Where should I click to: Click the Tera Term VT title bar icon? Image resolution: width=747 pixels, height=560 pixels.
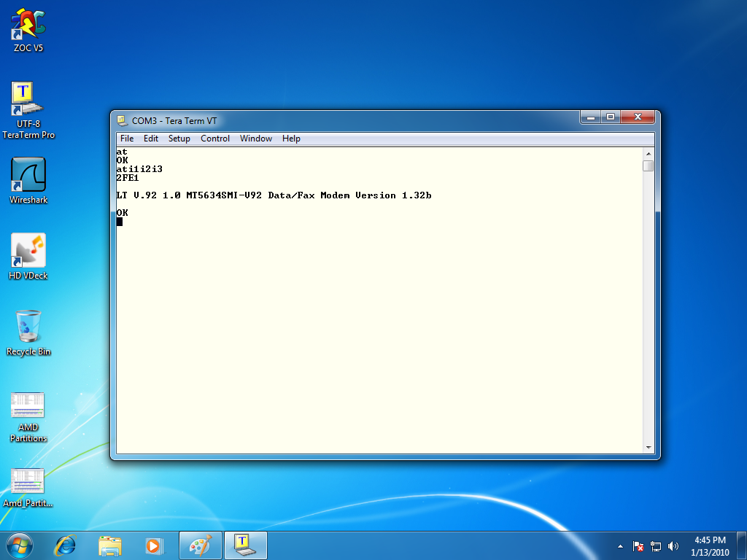122,120
